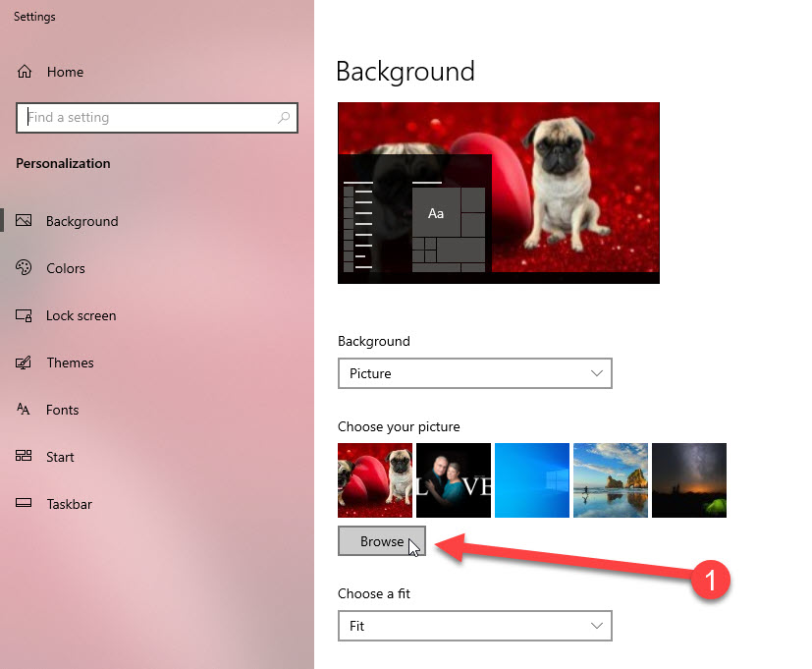This screenshot has height=669, width=812.
Task: Select the Colors palette icon
Action: [26, 268]
